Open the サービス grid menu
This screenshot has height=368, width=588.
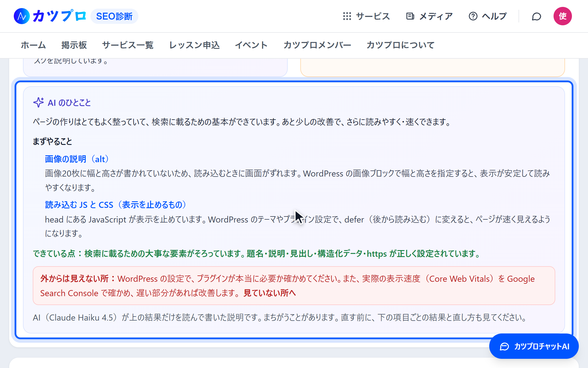[366, 16]
